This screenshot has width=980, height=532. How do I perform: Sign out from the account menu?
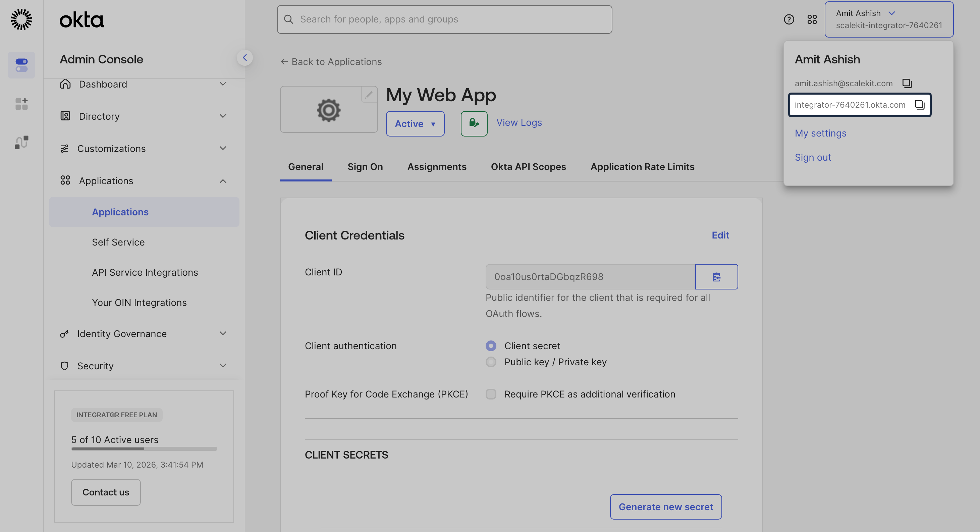coord(813,157)
